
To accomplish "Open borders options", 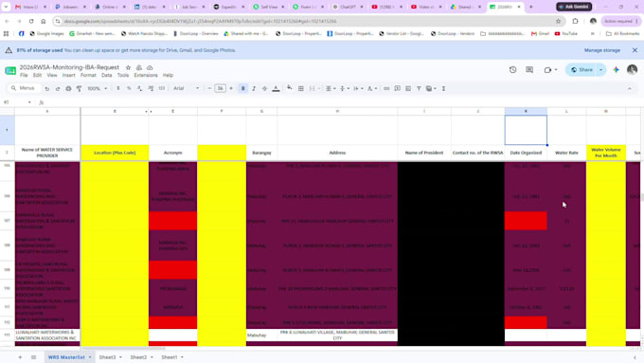I will point(301,88).
